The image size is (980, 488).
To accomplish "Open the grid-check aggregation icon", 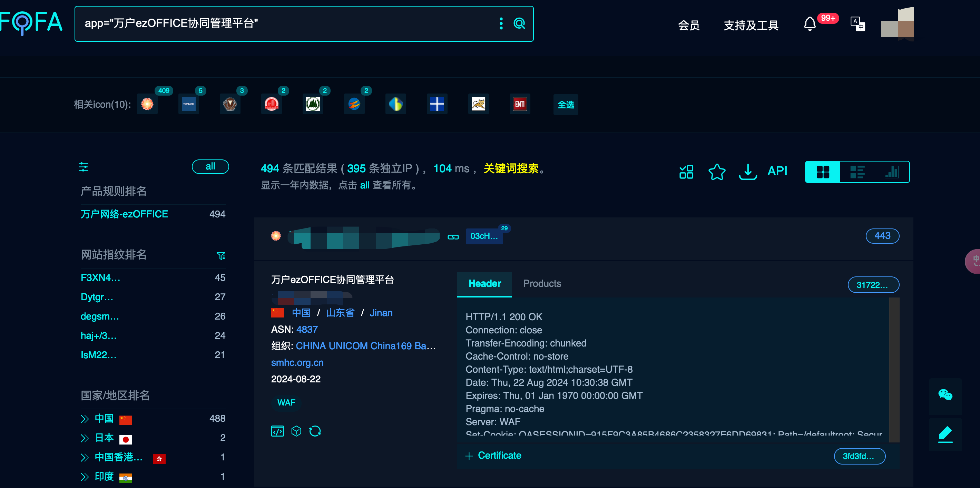I will coord(686,172).
